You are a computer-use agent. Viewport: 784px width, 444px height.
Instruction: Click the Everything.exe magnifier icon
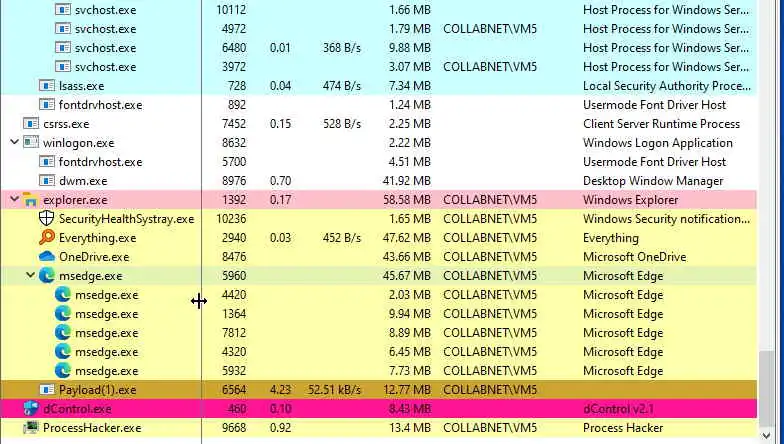click(46, 238)
